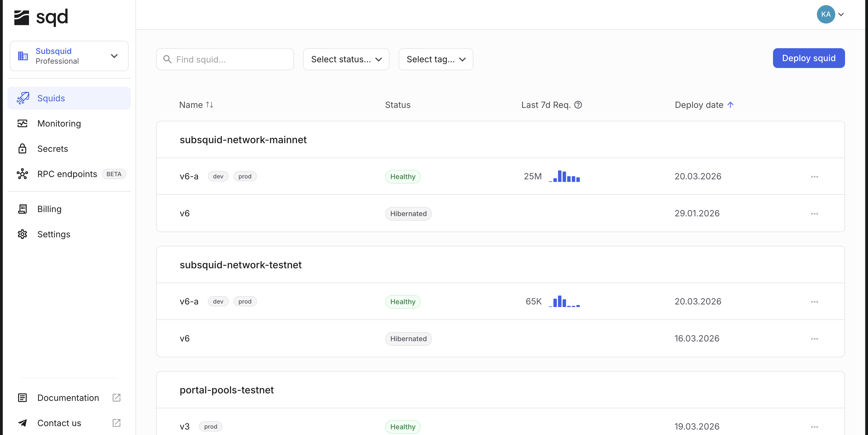
Task: Click the help icon next to Last 7d Req.
Action: 578,105
